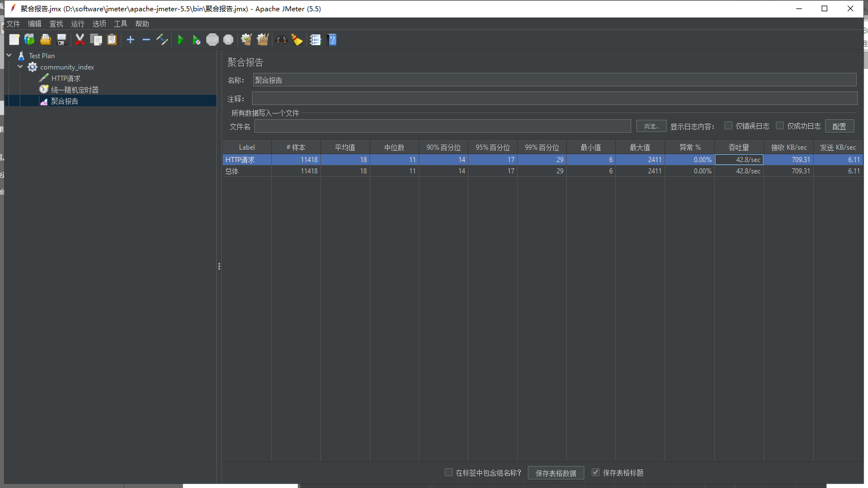The image size is (868, 488).
Task: Click the 接收 KB/sec column header
Action: point(788,147)
